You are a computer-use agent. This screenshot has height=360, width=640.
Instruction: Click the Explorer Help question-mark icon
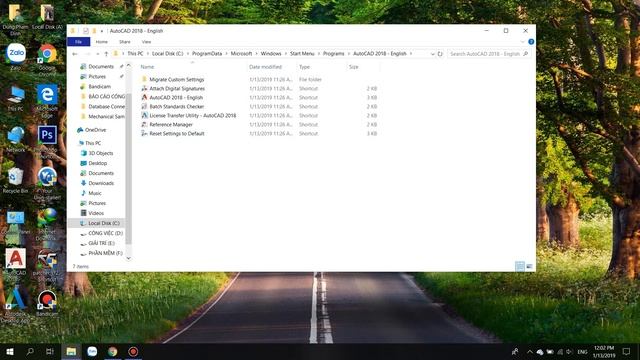coord(531,42)
